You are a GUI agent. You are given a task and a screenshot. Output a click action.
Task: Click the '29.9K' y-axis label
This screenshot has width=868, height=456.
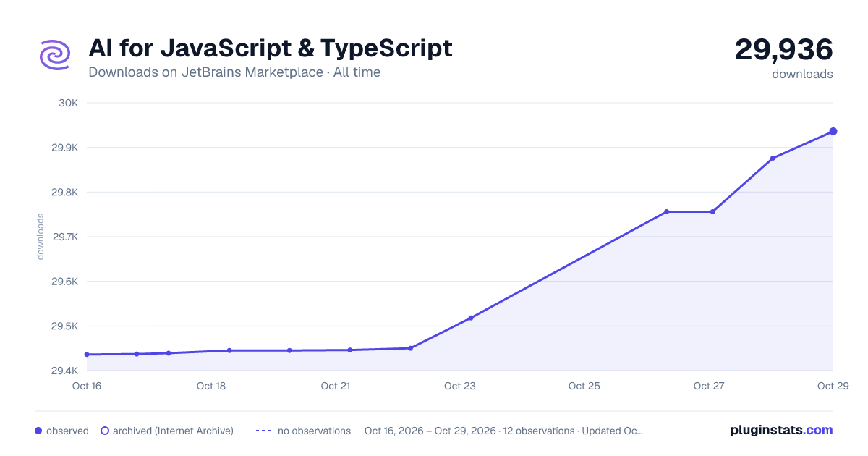click(x=64, y=148)
